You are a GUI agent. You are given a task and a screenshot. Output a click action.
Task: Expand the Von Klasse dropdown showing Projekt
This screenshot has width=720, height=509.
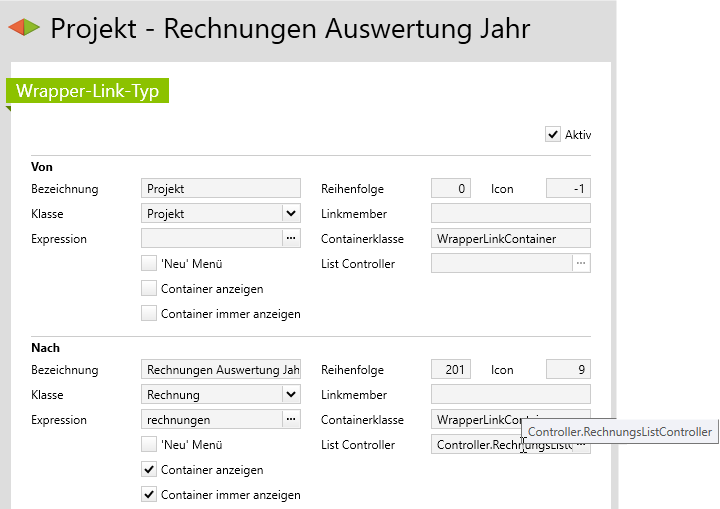click(x=290, y=213)
